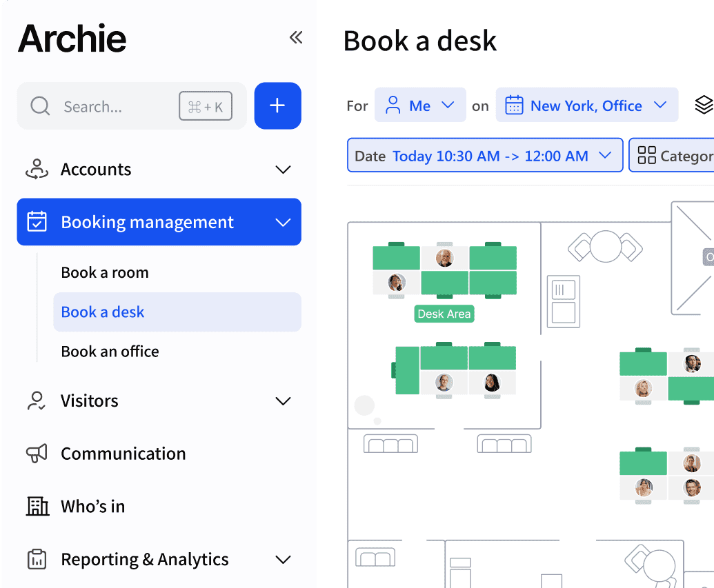
Task: Open Visitors using its people icon
Action: coord(37,401)
